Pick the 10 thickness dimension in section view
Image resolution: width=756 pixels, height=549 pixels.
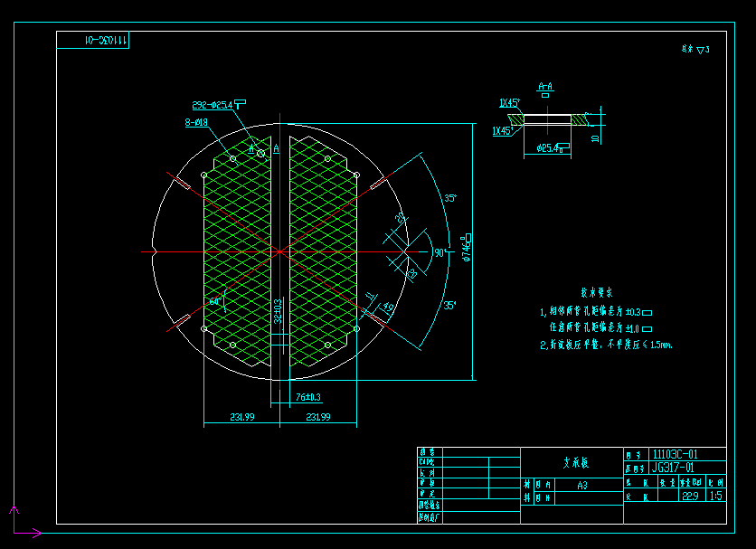point(595,138)
